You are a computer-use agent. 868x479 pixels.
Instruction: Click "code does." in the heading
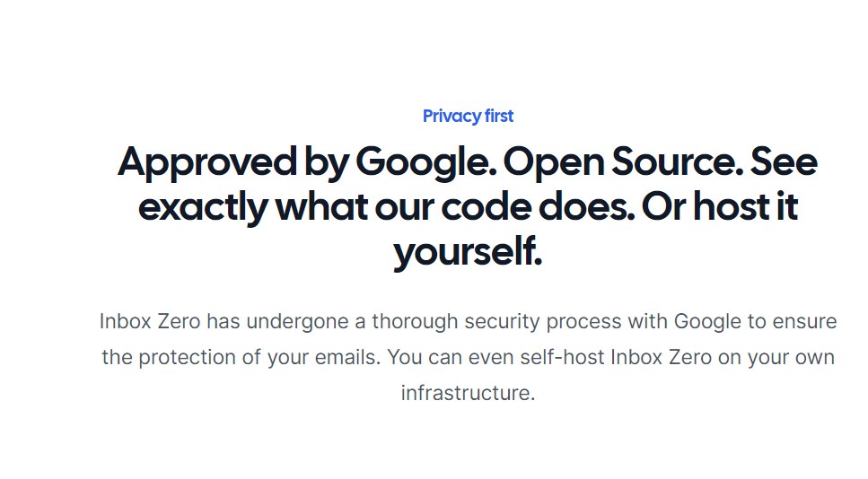pyautogui.click(x=538, y=206)
